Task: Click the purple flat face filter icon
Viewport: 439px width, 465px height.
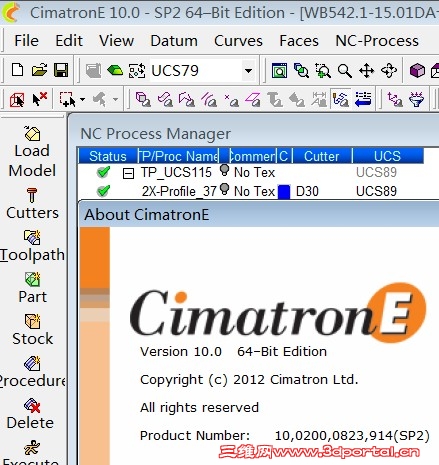Action: click(x=165, y=99)
